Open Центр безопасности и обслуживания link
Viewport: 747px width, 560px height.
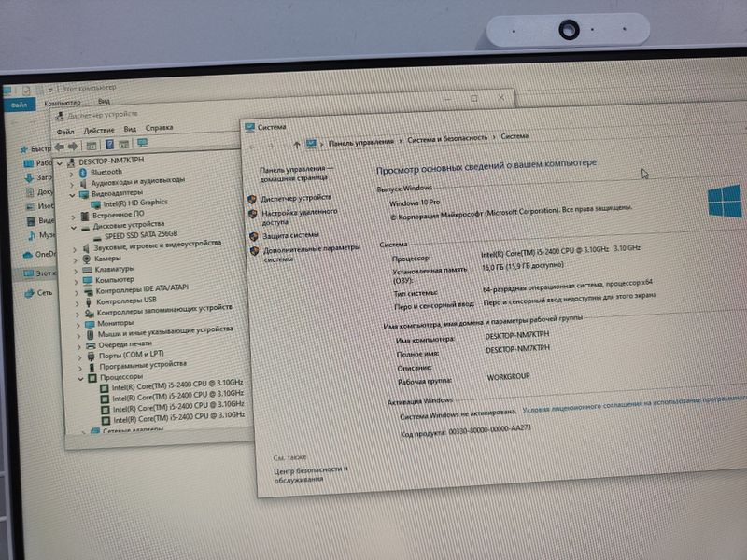click(311, 474)
